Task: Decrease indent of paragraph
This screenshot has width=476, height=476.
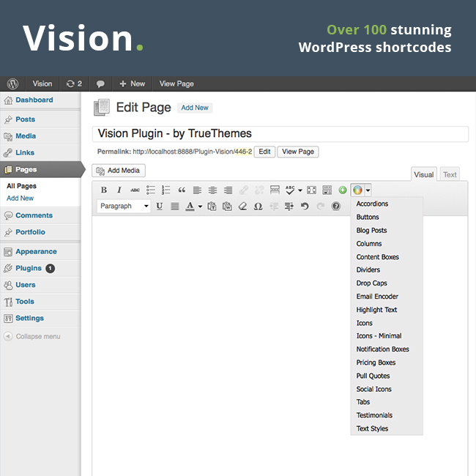Action: pos(274,206)
